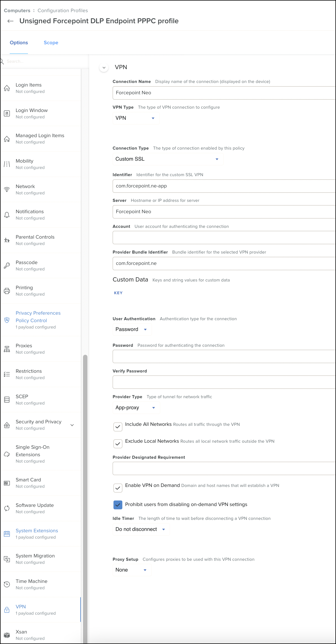Click the Account input field

click(224, 238)
